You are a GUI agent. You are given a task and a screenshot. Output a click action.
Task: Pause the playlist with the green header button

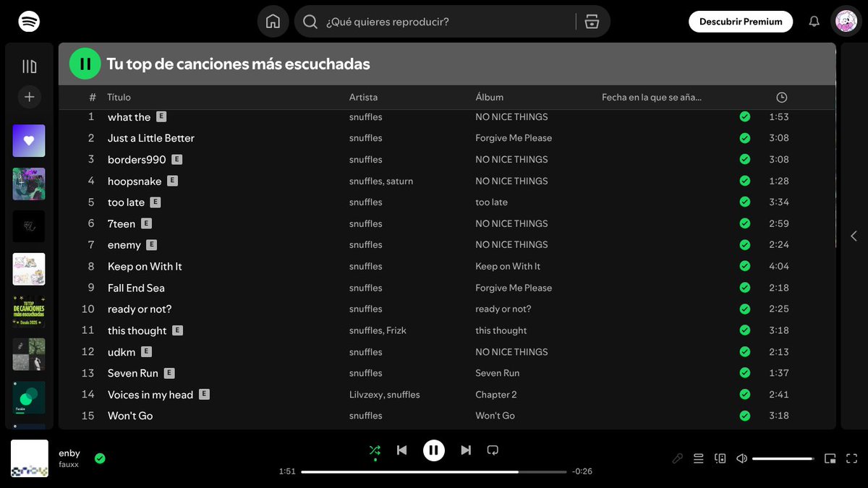(x=85, y=64)
